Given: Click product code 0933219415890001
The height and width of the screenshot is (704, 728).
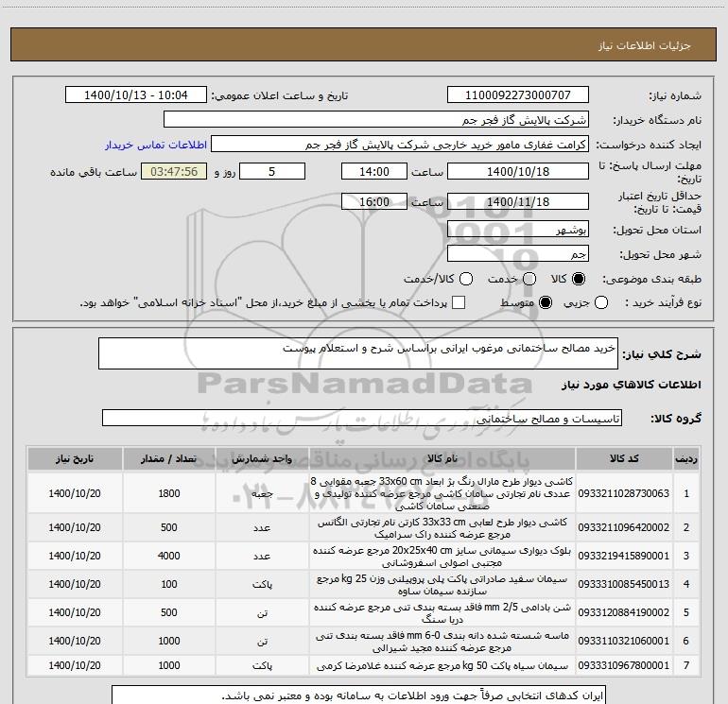Looking at the screenshot, I should (x=624, y=556).
